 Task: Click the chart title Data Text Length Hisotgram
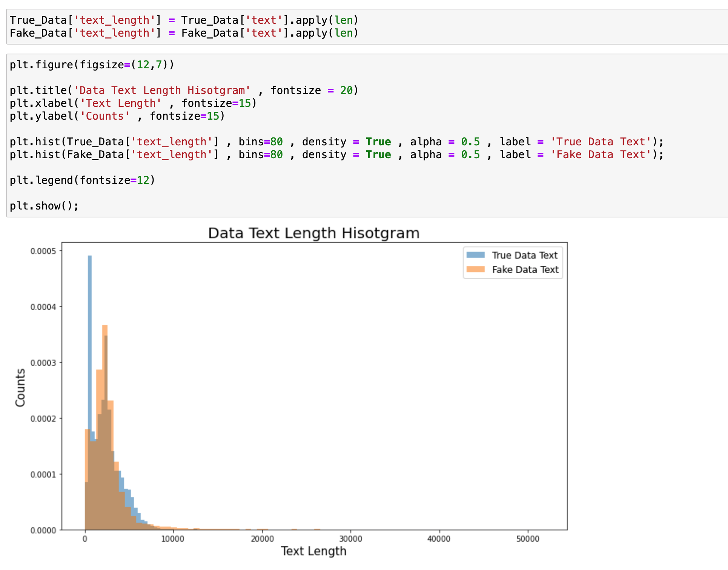click(x=313, y=233)
